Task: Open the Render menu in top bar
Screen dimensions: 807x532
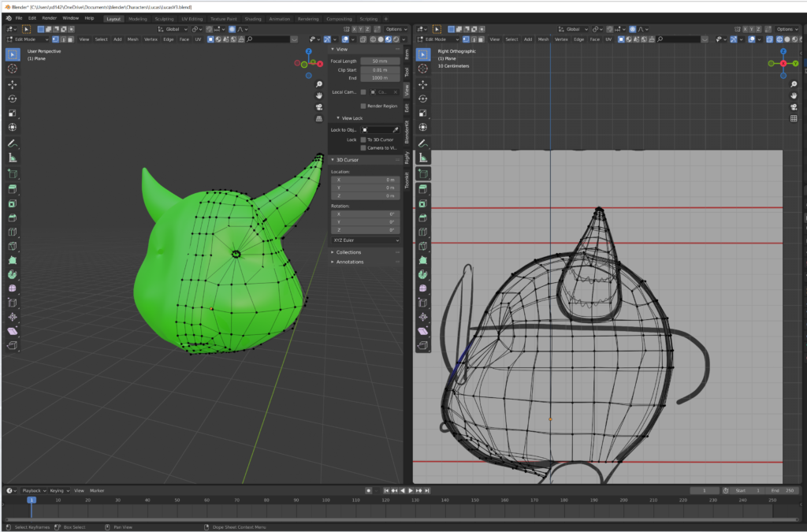Action: tap(49, 17)
